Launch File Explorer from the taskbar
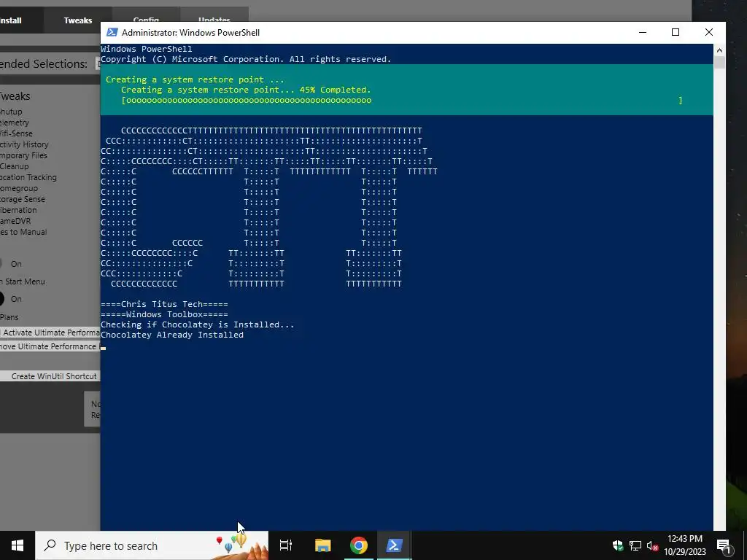747x560 pixels. point(322,545)
